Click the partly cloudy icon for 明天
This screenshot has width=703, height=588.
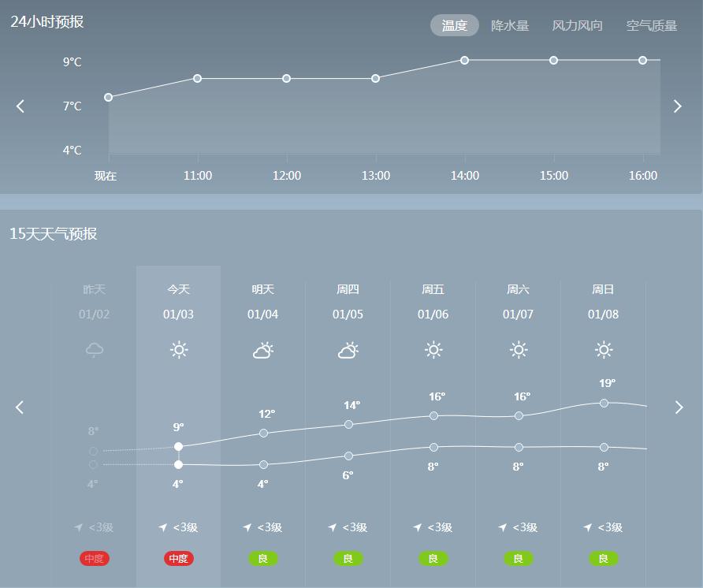(x=263, y=350)
